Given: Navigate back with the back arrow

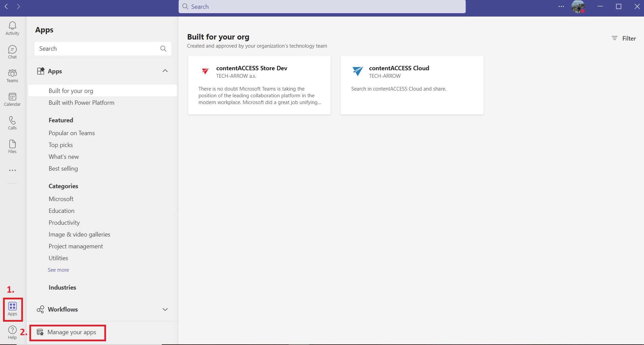Looking at the screenshot, I should [6, 6].
